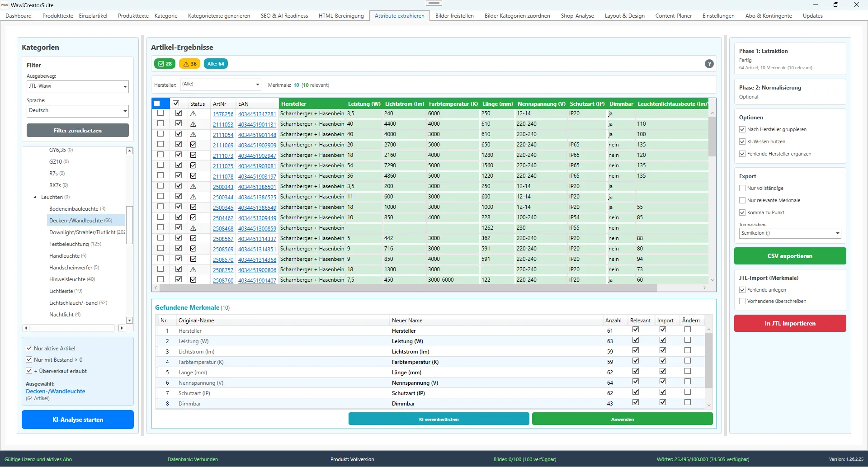
Task: Collapse the Leuchten tree node
Action: (35, 197)
